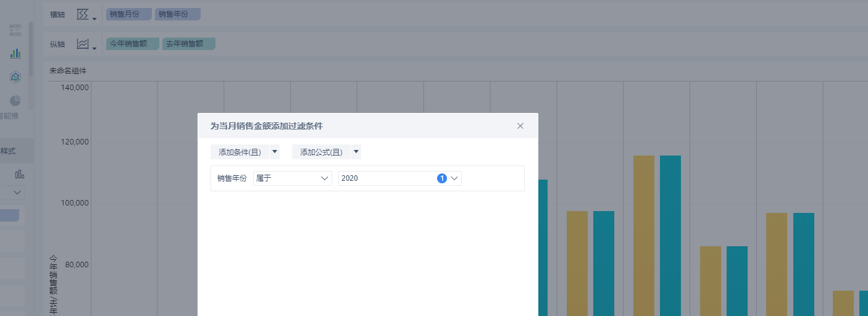Screen dimensions: 868x316
Task: Click the 添加条件(且) button
Action: [240, 152]
